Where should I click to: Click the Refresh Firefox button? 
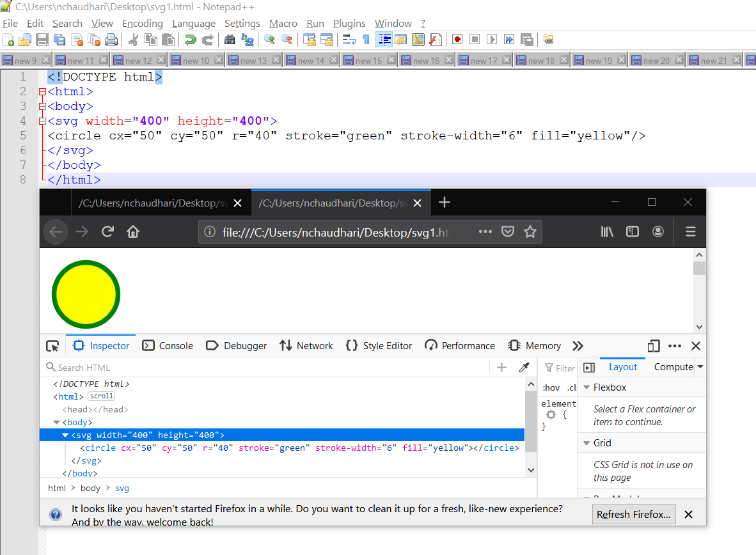634,515
